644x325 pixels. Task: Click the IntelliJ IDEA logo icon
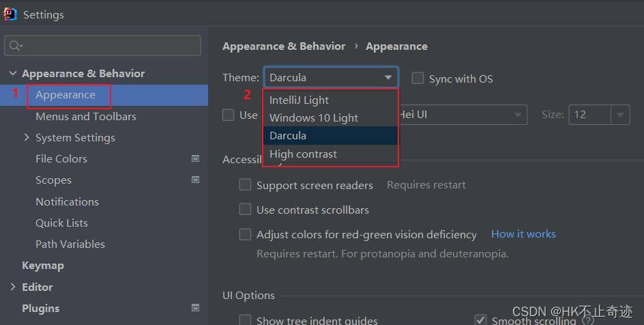click(x=10, y=14)
